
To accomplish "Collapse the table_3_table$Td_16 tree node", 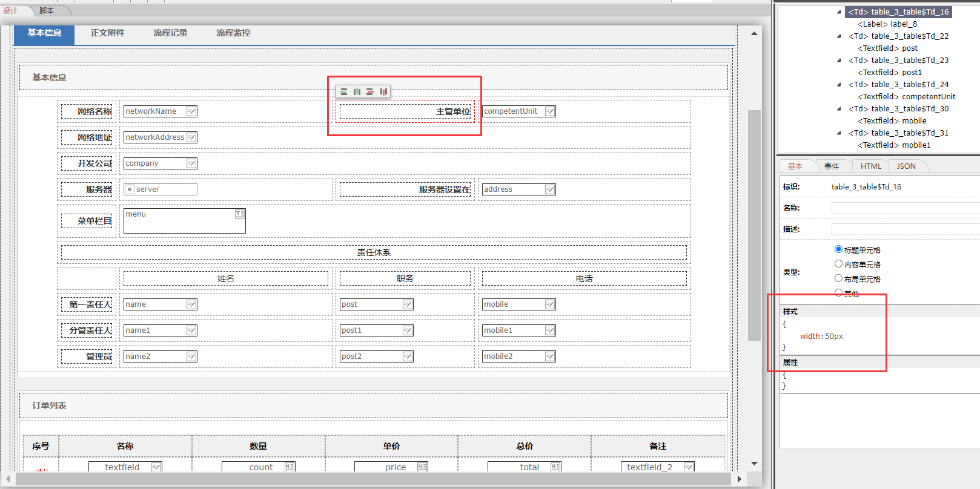I will pos(839,12).
